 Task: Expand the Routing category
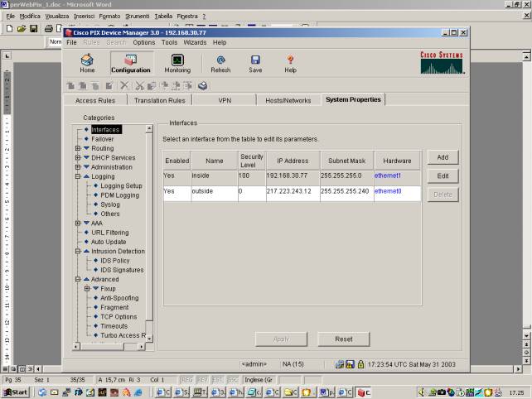[78, 148]
